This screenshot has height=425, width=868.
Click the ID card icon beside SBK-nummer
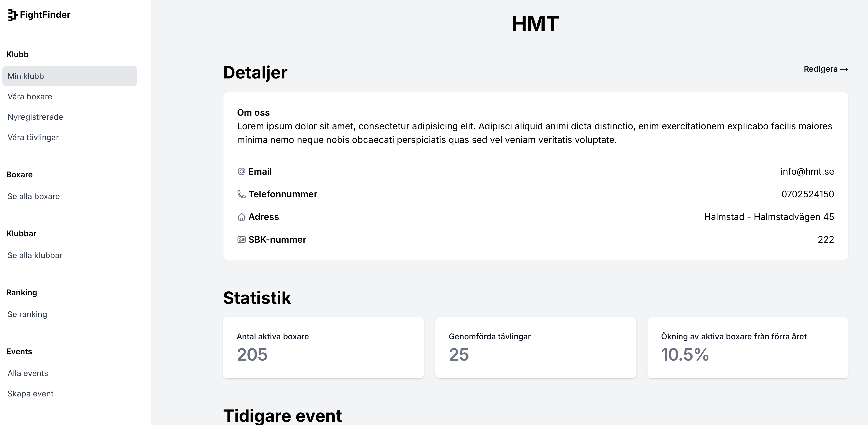(x=241, y=239)
